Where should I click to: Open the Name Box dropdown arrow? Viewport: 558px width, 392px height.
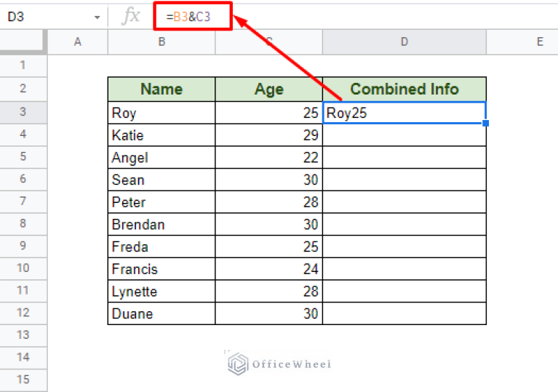tap(97, 17)
